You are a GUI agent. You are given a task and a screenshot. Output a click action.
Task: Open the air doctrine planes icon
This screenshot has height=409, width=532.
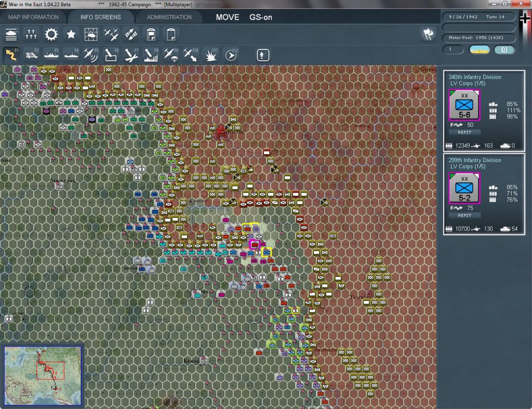click(111, 35)
